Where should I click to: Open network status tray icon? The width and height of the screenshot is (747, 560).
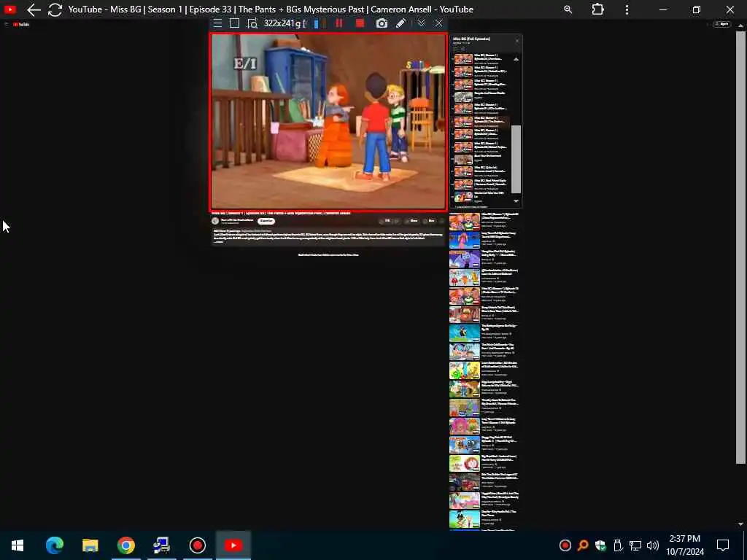point(635,545)
